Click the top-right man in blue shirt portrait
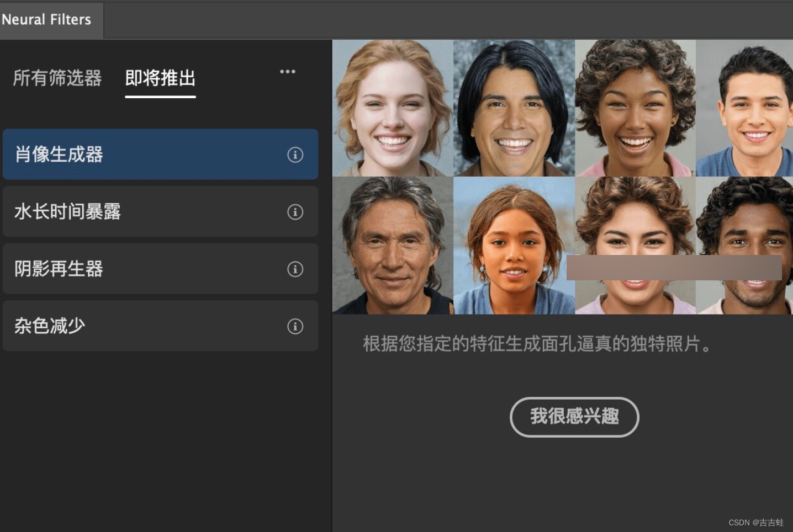 (x=744, y=108)
